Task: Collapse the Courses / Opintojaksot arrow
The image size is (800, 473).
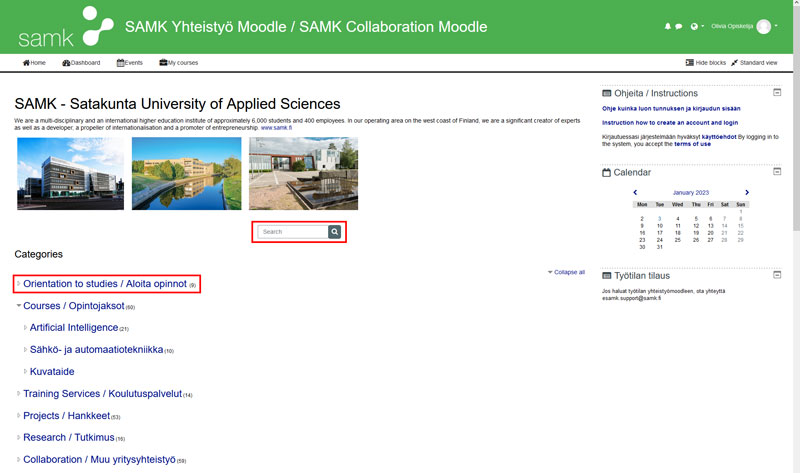Action: [18, 306]
